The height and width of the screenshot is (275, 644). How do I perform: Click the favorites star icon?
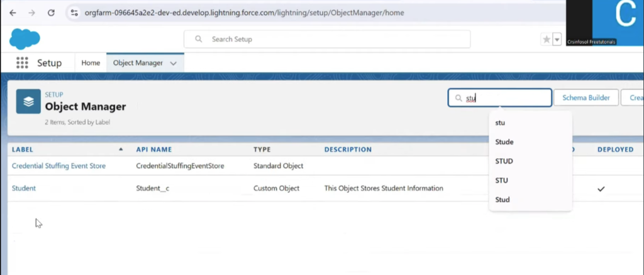(546, 40)
